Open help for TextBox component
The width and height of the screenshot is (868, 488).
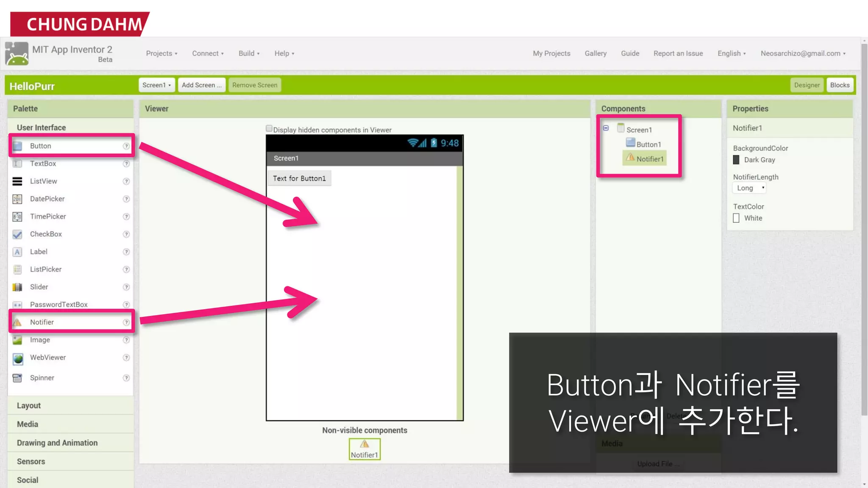126,164
